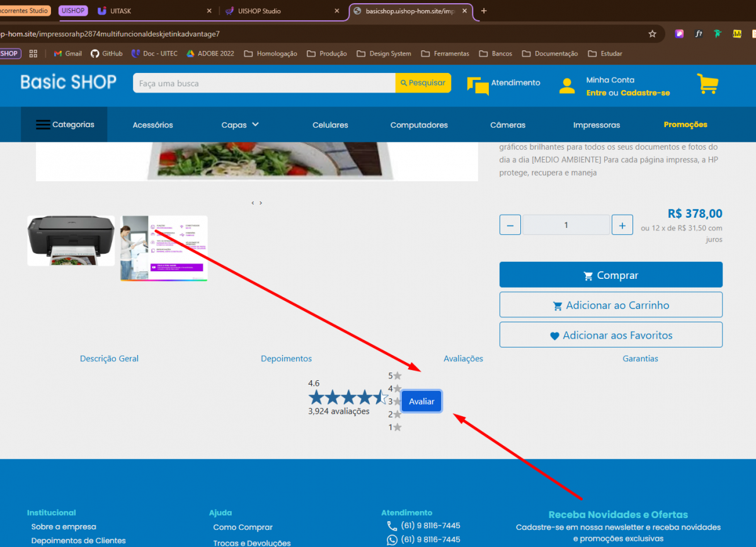Viewport: 756px width, 547px height.
Task: Click the shopping cart icon in header
Action: pos(707,84)
